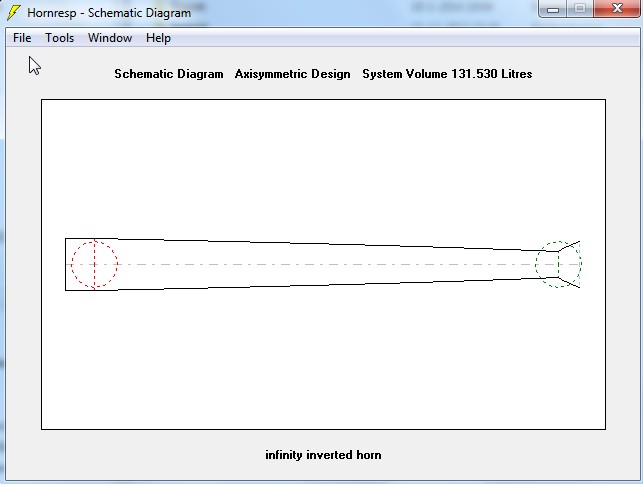Click the 'System Volume 131.530 Litres' text
Screen dimensions: 643x484
(447, 74)
